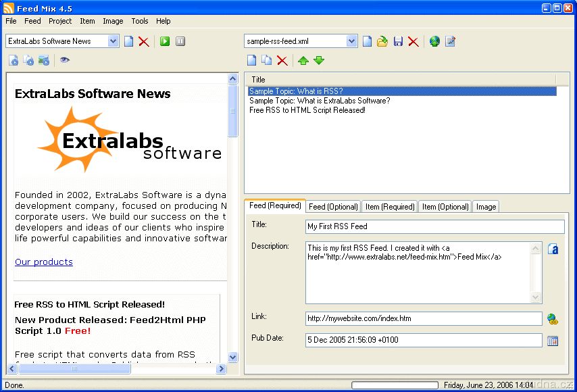The width and height of the screenshot is (577, 392).
Task: Open a feed with the folder icon
Action: 382,41
